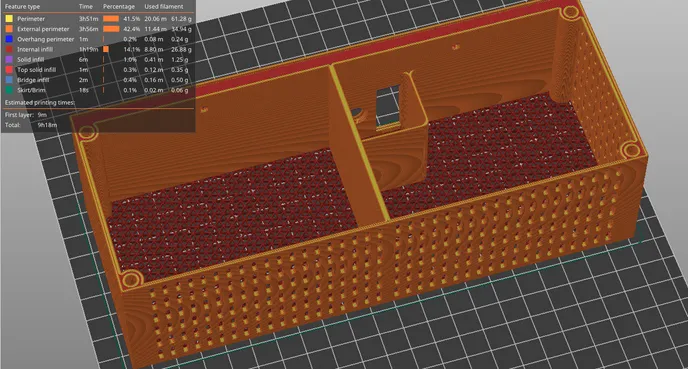Hide the Top solid infill entry
This screenshot has width=688, height=369.
36,70
